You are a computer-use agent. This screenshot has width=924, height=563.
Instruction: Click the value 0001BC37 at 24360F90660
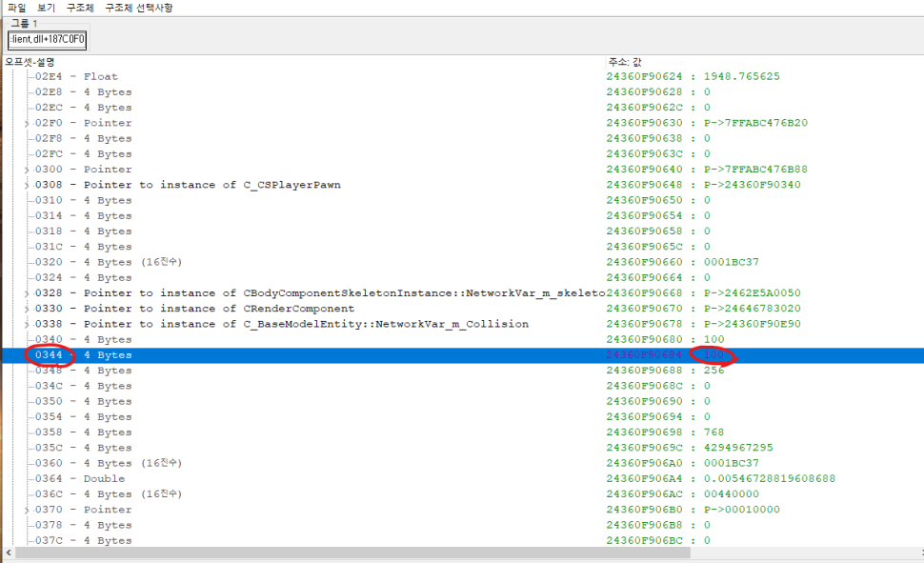coord(732,262)
